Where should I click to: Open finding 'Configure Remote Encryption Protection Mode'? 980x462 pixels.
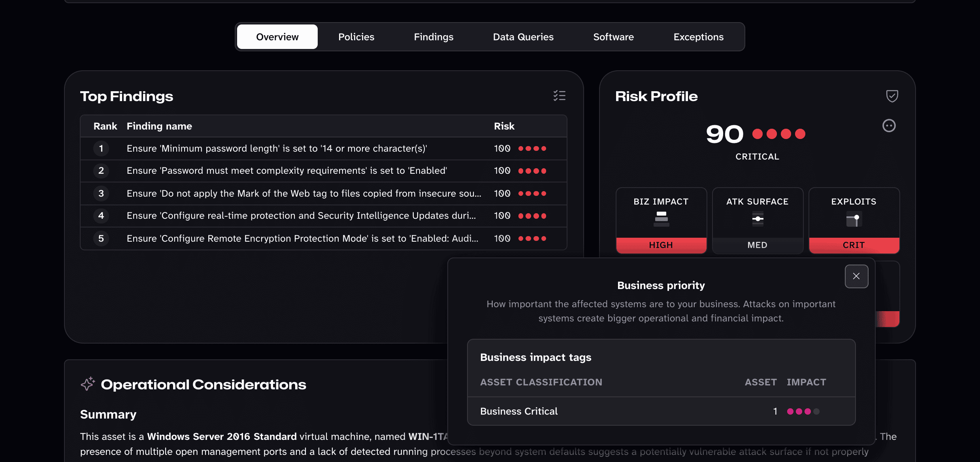coord(324,239)
